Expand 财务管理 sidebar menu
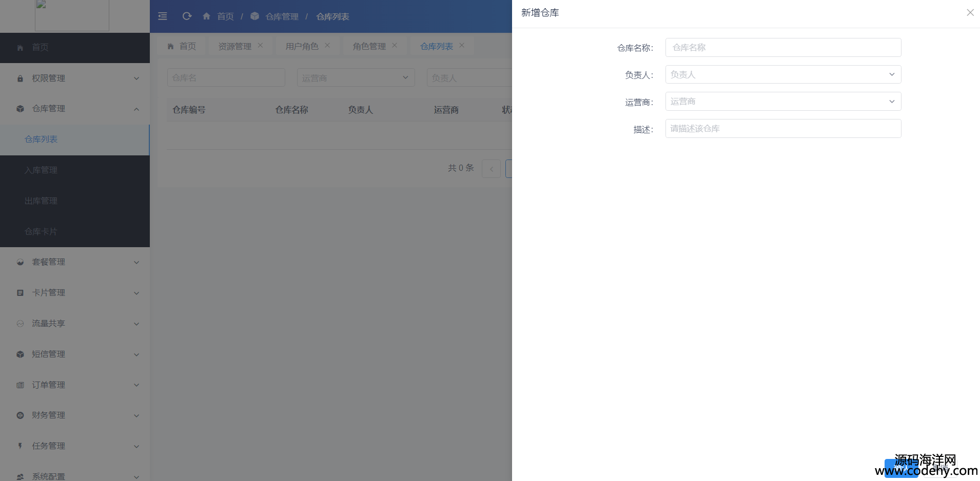Image resolution: width=980 pixels, height=481 pixels. pyautogui.click(x=75, y=415)
